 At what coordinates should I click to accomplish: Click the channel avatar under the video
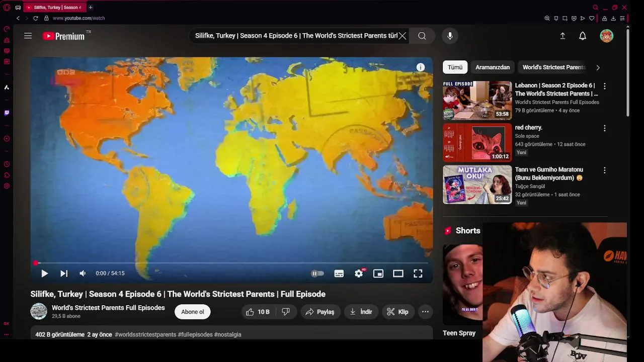[39, 312]
